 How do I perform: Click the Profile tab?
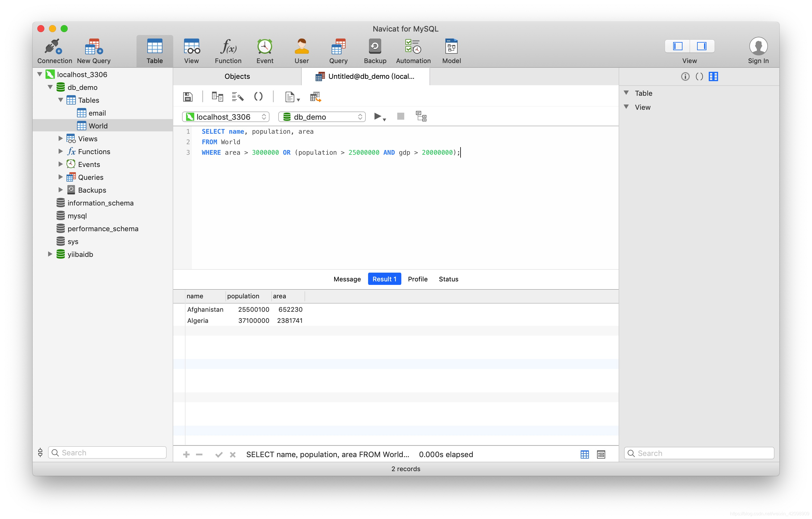[418, 279]
